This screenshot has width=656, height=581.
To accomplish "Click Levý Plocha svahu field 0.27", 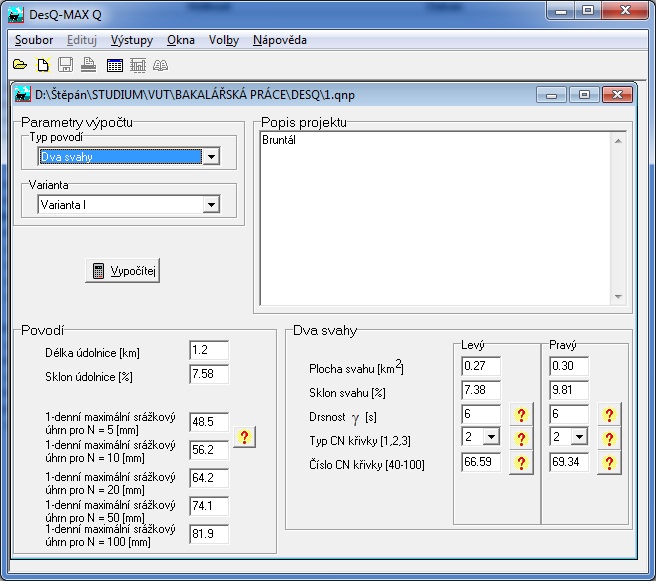I will click(x=481, y=366).
